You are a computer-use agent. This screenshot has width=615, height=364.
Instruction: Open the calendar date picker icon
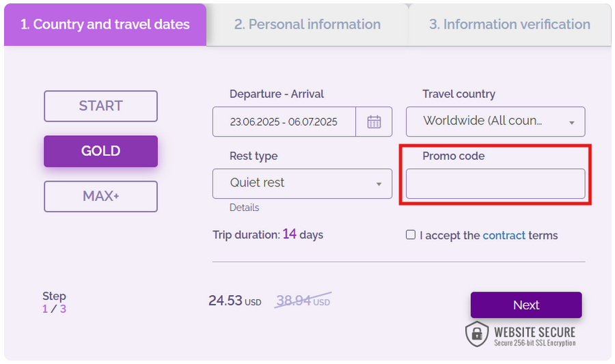click(x=374, y=122)
